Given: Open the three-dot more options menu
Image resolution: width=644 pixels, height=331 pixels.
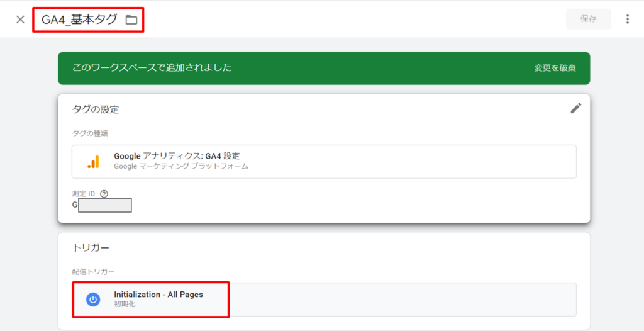Looking at the screenshot, I should [x=627, y=20].
